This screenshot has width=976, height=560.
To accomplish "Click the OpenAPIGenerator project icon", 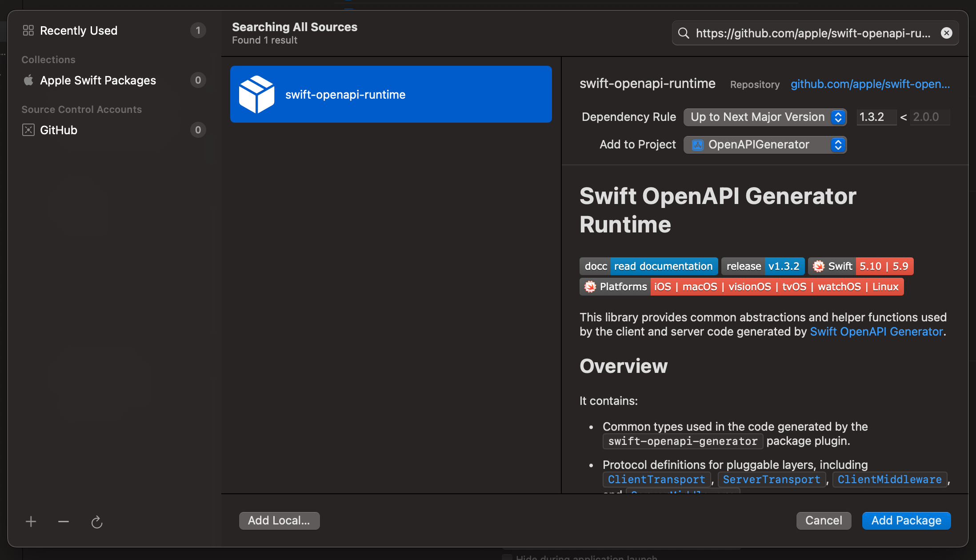I will click(x=698, y=145).
